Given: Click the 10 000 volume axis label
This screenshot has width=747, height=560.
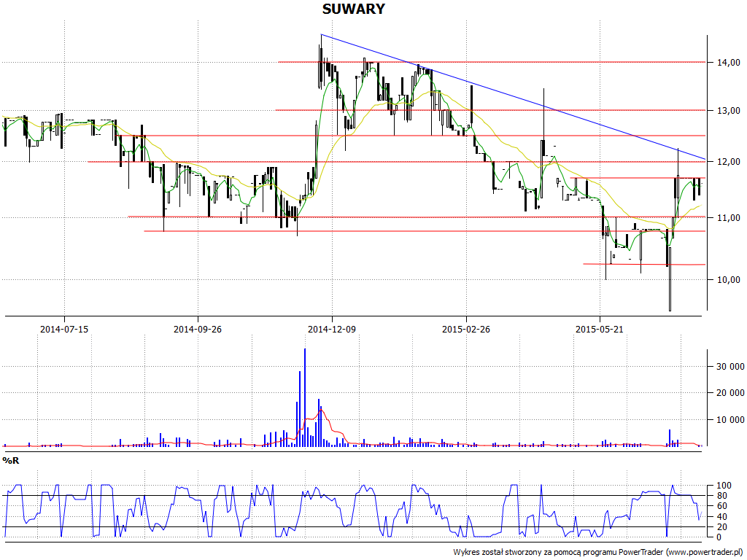Looking at the screenshot, I should tap(730, 419).
